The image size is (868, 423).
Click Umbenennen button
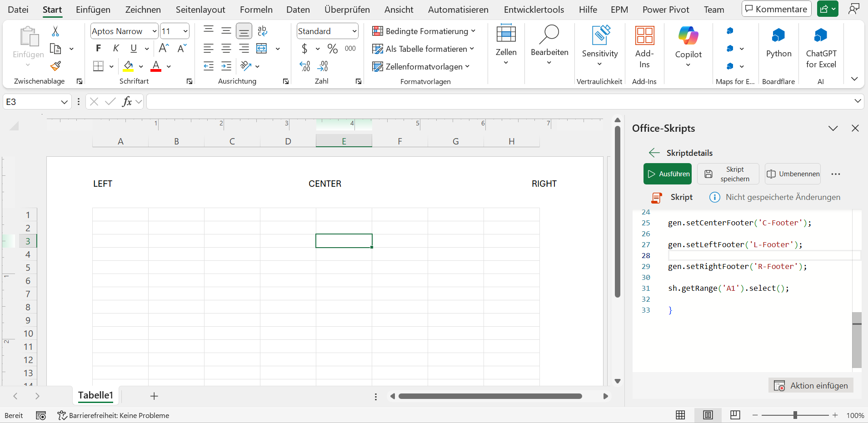click(793, 174)
